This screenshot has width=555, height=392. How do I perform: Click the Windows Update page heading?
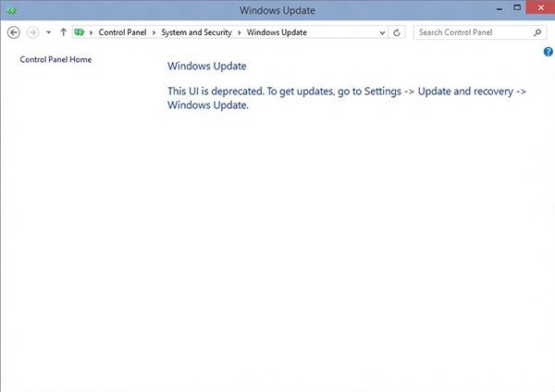[206, 67]
